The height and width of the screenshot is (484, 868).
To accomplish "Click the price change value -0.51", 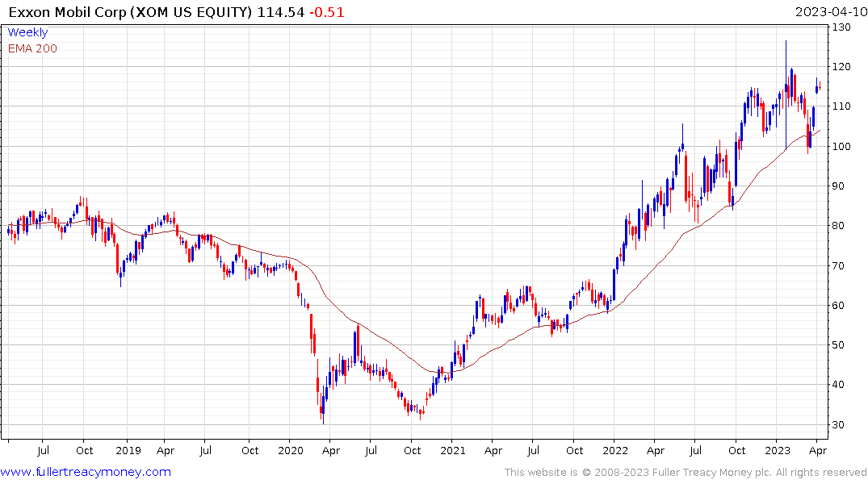I will pyautogui.click(x=326, y=12).
